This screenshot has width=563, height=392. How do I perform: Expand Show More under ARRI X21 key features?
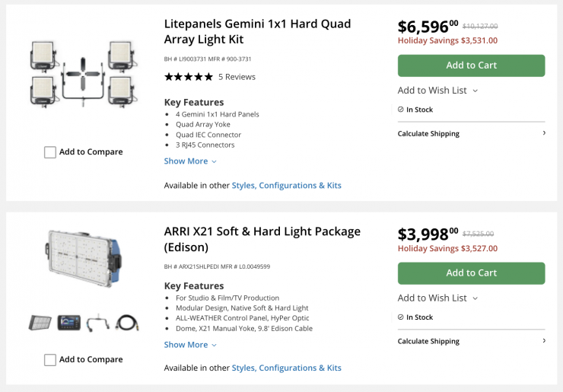(190, 345)
